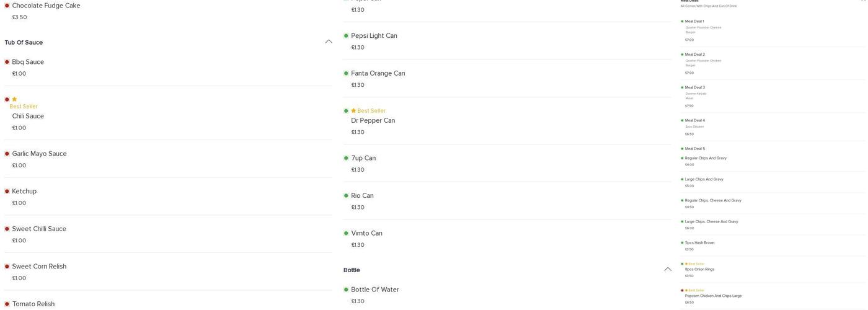Choose Sweet Chilli Sauce from the menu
Screen dimensions: 868x310
[x=39, y=229]
